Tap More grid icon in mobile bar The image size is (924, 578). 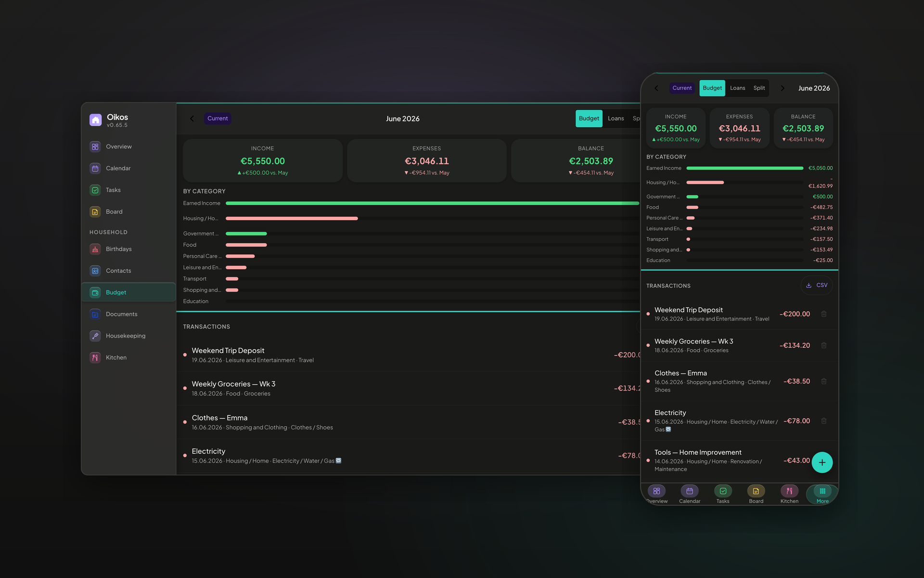822,491
